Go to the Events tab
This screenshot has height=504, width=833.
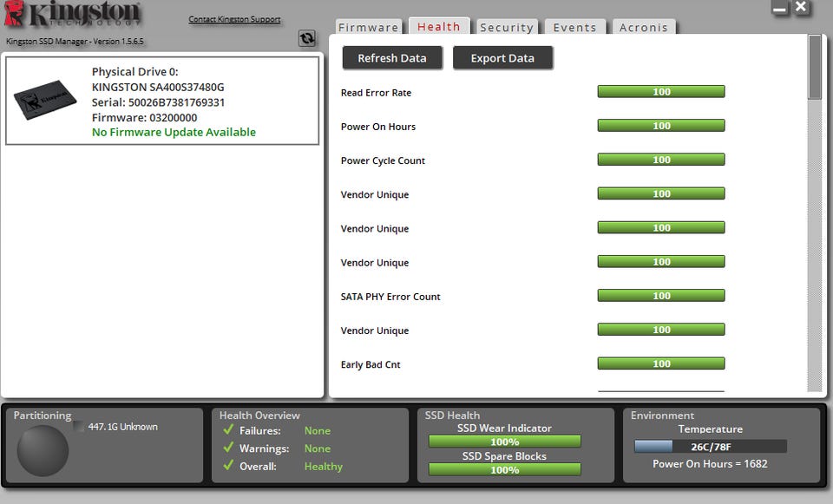pyautogui.click(x=574, y=27)
